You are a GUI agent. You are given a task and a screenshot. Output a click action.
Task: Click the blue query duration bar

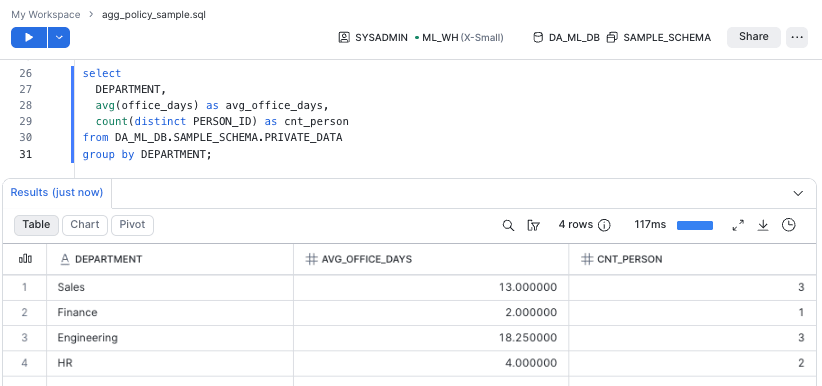click(695, 226)
